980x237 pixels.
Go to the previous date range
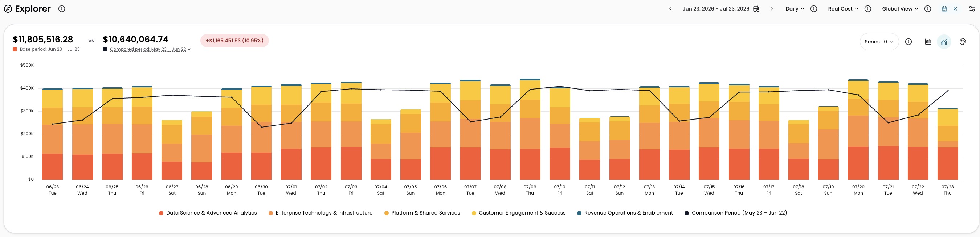[x=670, y=9]
